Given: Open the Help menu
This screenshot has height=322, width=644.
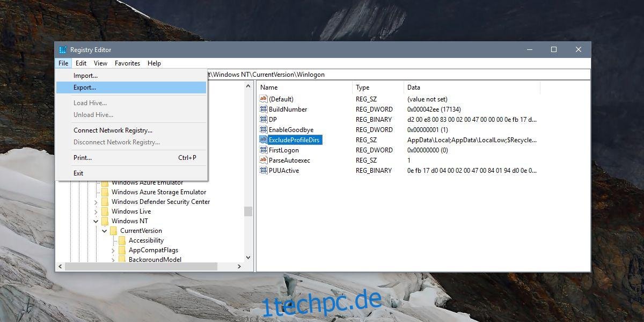Looking at the screenshot, I should tap(154, 63).
